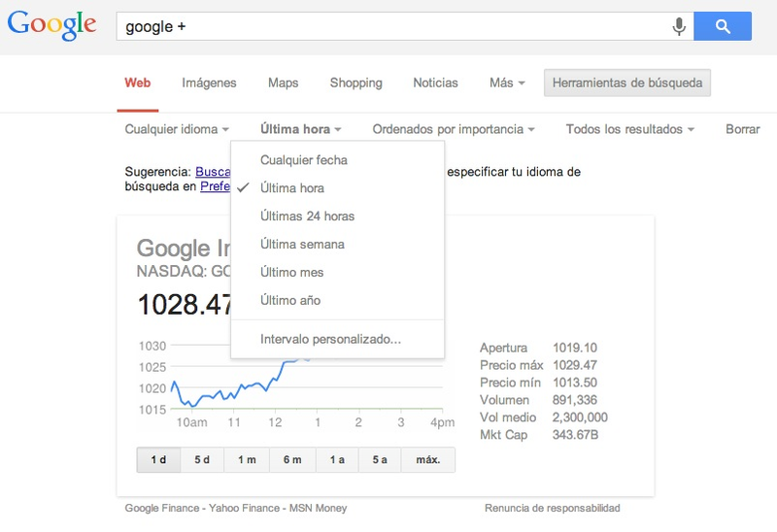Select Último mes option
Image resolution: width=777 pixels, height=532 pixels.
coord(337,273)
